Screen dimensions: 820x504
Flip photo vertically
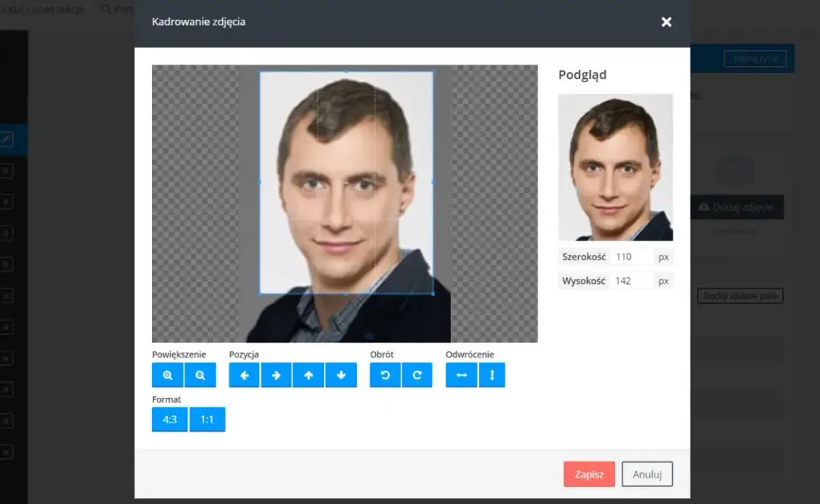492,375
